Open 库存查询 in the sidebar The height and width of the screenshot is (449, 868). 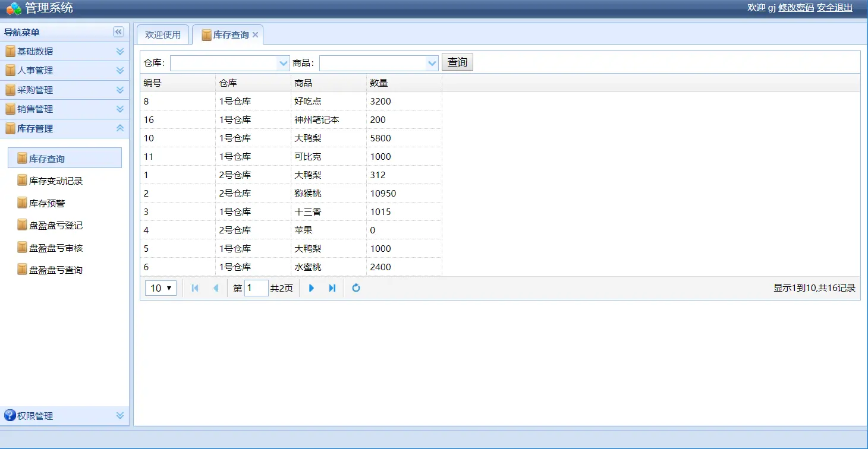pyautogui.click(x=65, y=159)
